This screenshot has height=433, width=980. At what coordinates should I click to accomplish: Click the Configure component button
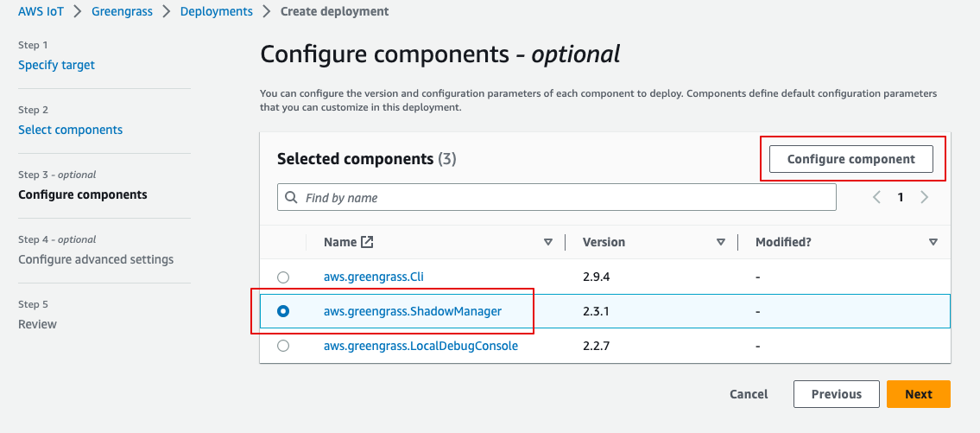(x=850, y=159)
